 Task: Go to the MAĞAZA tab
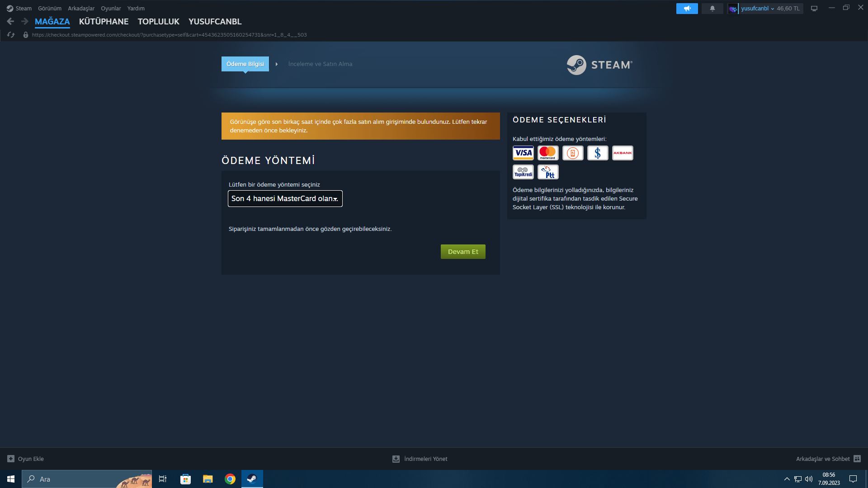52,22
